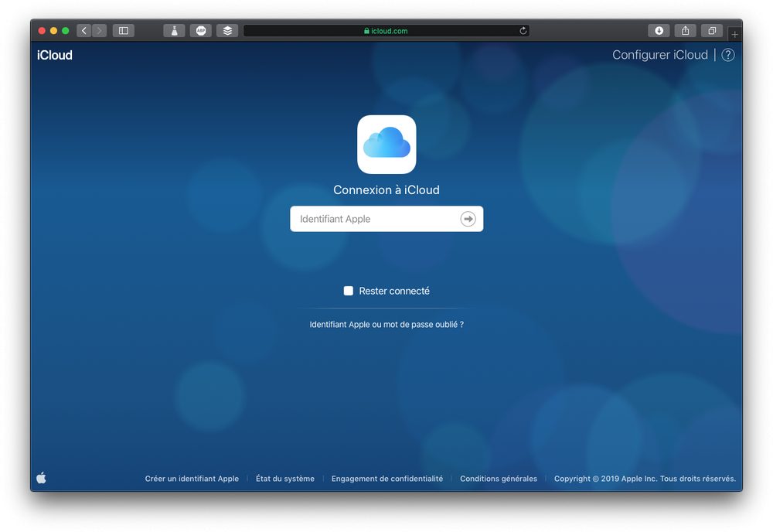Click the iCloud logo in header
The height and width of the screenshot is (532, 773).
pos(55,55)
